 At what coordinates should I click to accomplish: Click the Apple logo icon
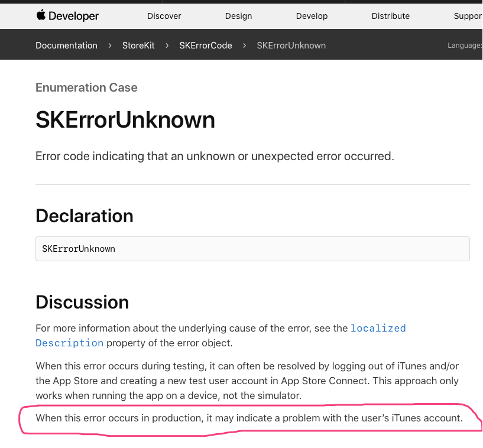pyautogui.click(x=41, y=15)
